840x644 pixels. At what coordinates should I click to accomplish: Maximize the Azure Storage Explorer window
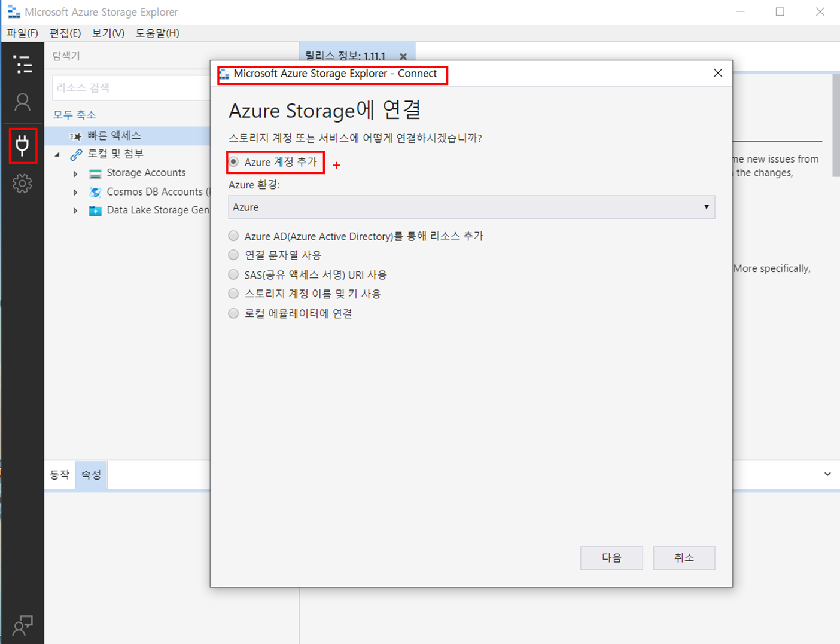coord(780,12)
